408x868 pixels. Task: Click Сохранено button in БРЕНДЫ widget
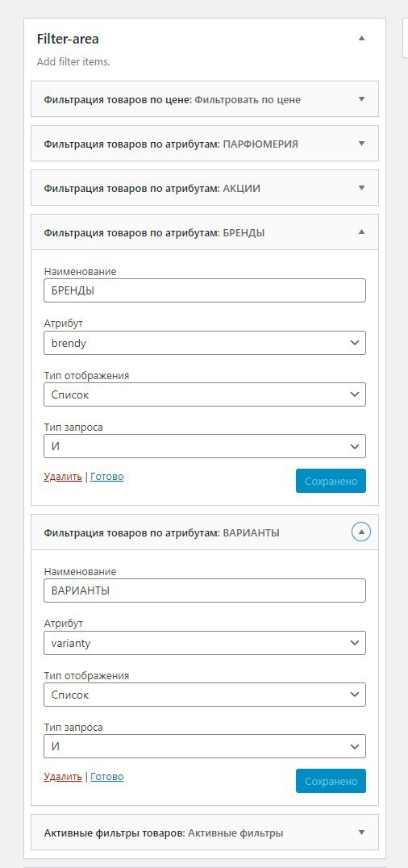tap(331, 481)
